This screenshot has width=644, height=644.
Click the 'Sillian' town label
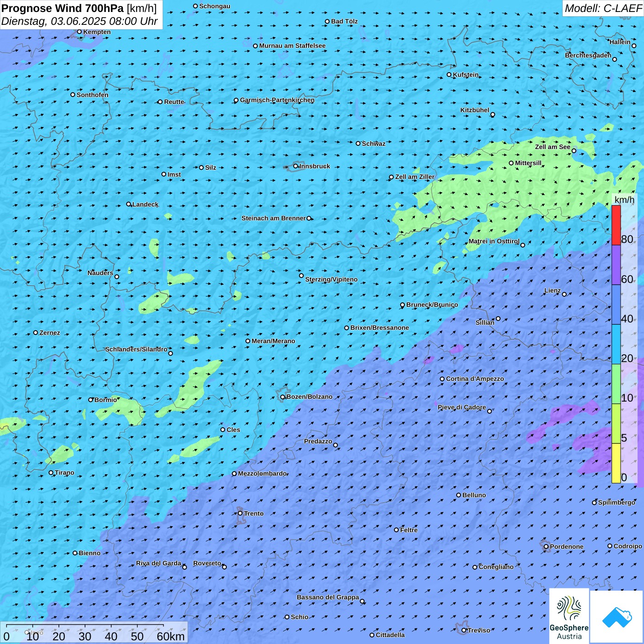485,322
